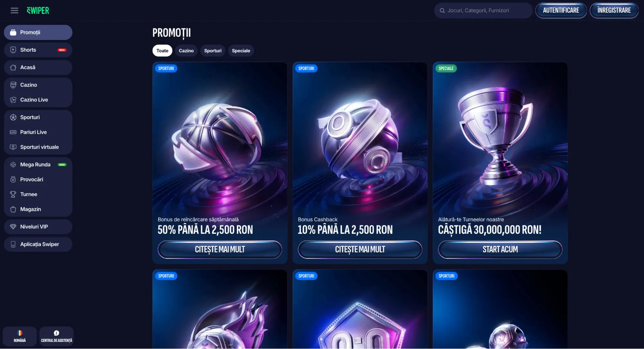644x349 pixels.
Task: Click the Înregistrare button
Action: point(614,10)
